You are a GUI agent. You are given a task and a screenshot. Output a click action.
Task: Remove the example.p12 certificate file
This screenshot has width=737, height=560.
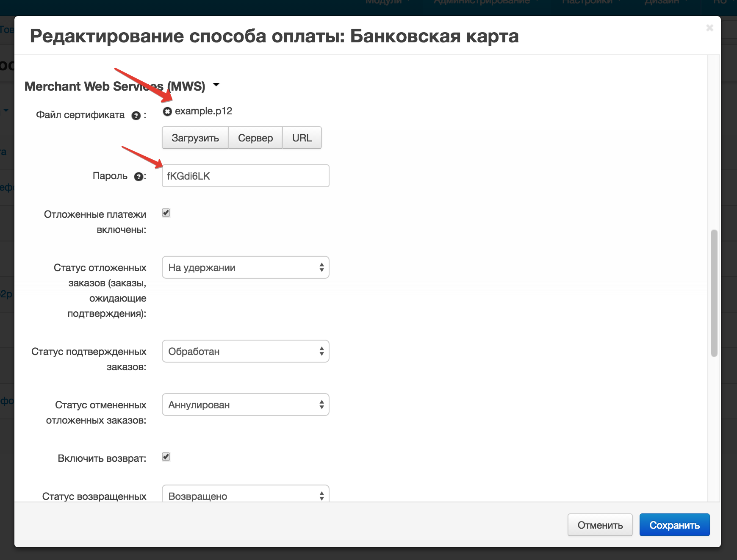click(167, 111)
